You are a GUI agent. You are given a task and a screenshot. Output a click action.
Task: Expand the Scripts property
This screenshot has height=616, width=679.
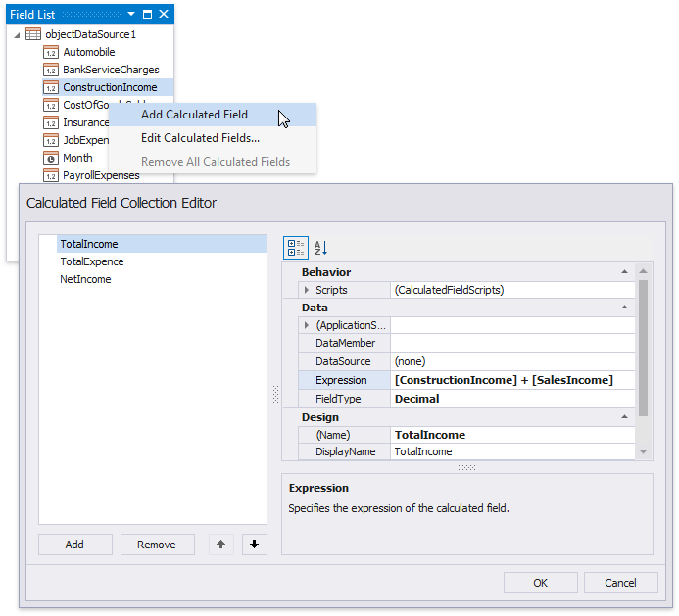[x=307, y=290]
